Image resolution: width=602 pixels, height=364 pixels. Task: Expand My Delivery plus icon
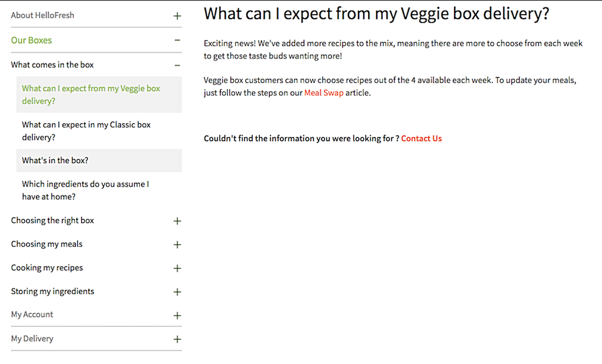(177, 339)
